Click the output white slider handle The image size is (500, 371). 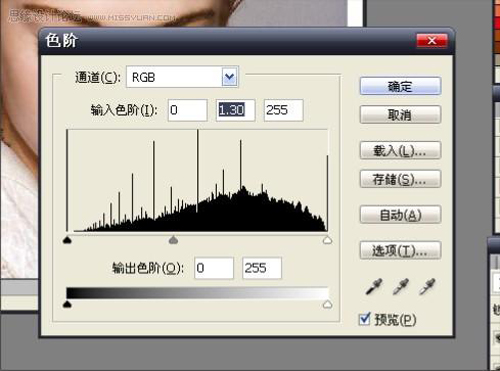328,304
